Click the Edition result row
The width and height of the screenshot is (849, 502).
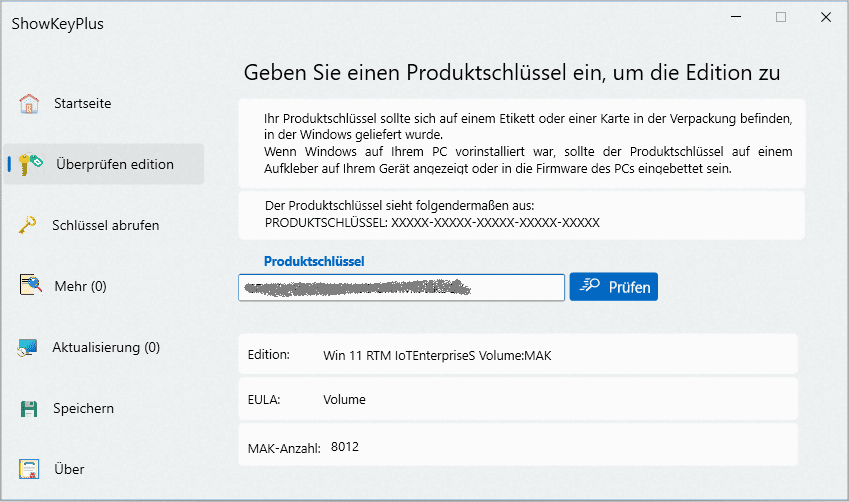pyautogui.click(x=518, y=354)
